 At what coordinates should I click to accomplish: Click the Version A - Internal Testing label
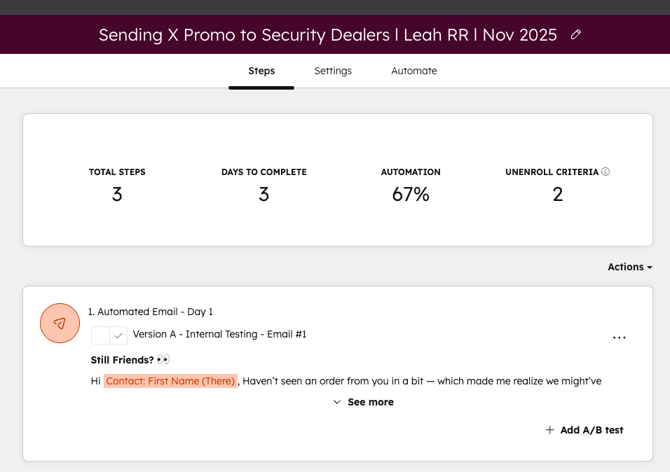click(x=219, y=334)
